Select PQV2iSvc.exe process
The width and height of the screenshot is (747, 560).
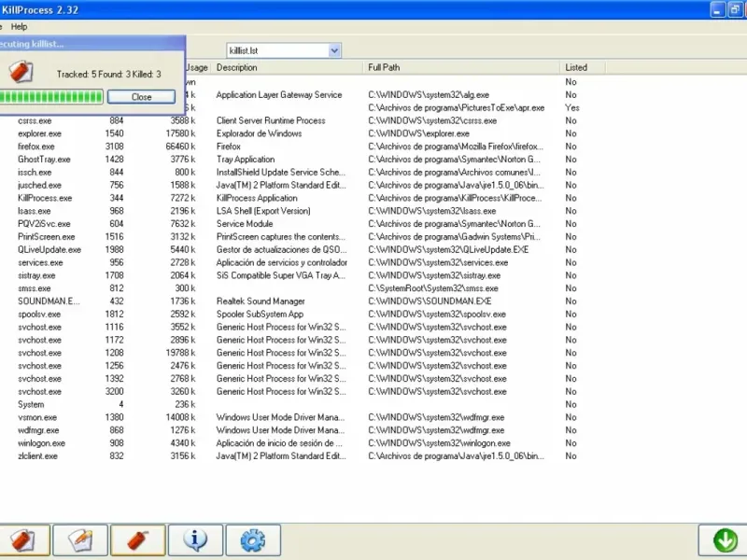click(x=44, y=224)
